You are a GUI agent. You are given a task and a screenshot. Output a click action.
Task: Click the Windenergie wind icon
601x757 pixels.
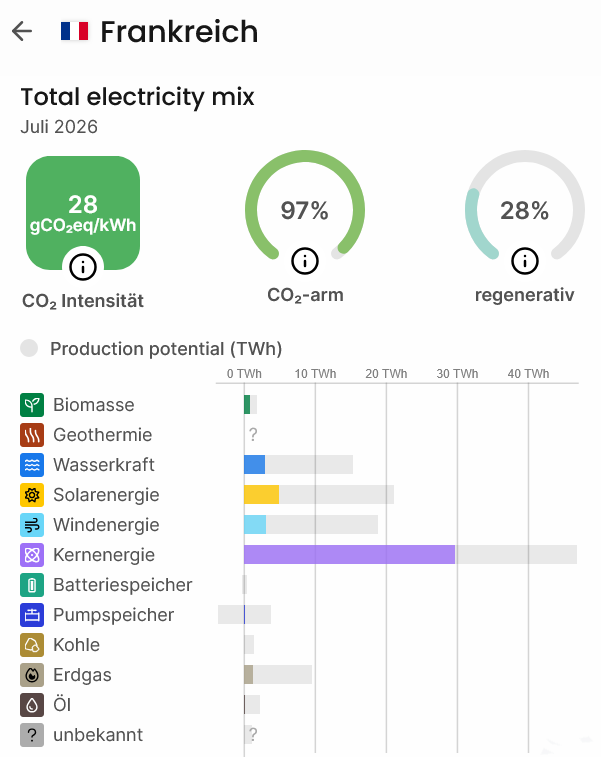(x=32, y=525)
